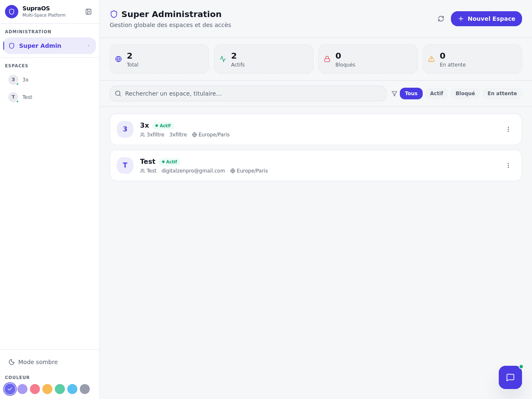This screenshot has height=399, width=532.
Task: Filter by Bloqué status
Action: coord(465,94)
